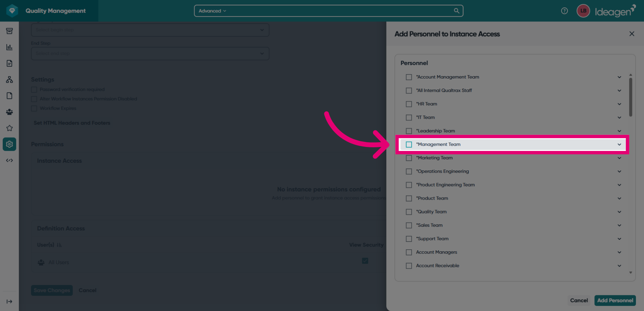Click the Ideagen brand logo
This screenshot has height=311, width=644.
click(615, 11)
